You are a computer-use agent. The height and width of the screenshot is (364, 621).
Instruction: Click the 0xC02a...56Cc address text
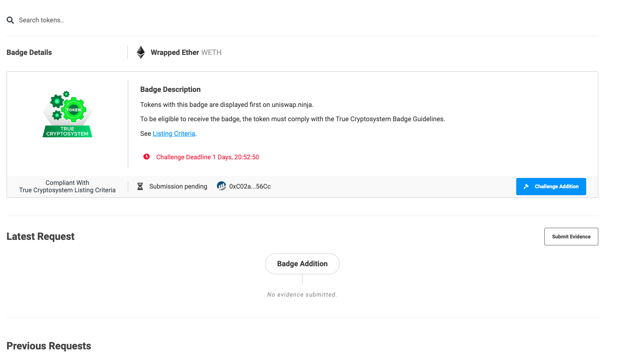click(x=250, y=186)
